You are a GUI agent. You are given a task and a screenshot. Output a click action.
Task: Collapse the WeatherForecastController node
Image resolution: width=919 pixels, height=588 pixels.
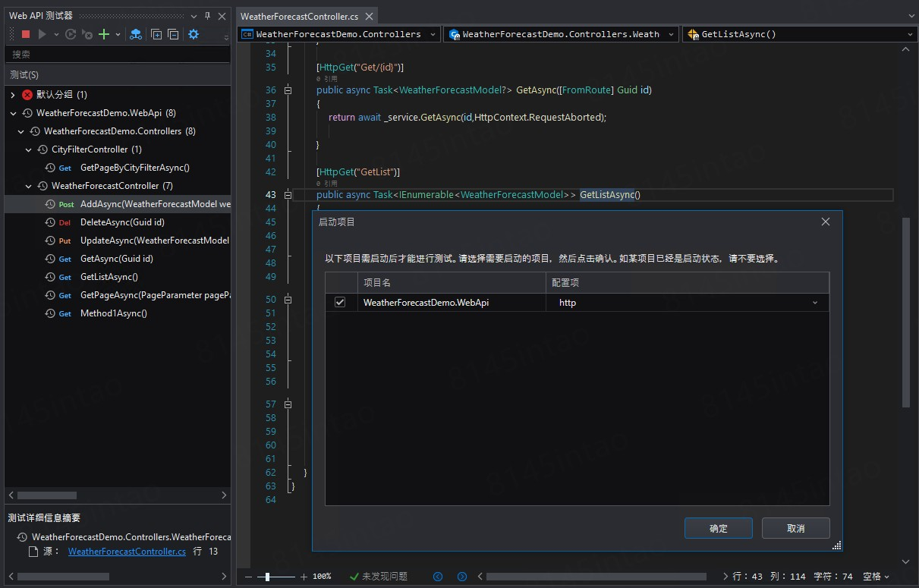[x=29, y=186]
